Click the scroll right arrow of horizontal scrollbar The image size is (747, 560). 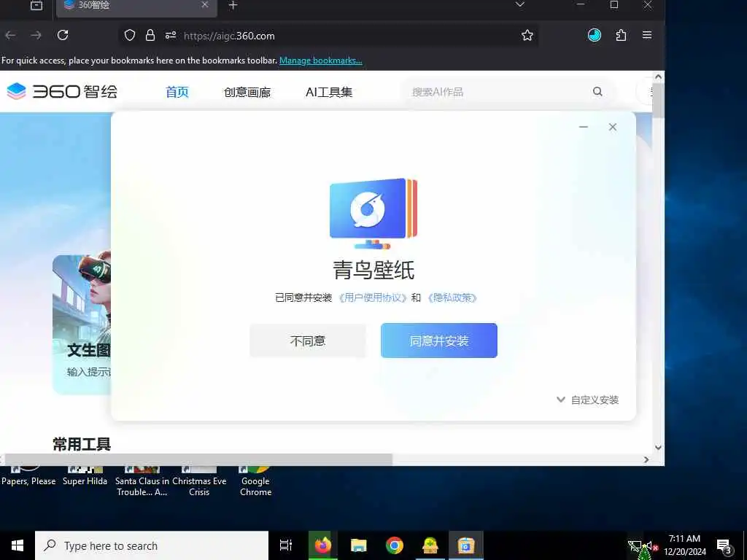tap(646, 459)
